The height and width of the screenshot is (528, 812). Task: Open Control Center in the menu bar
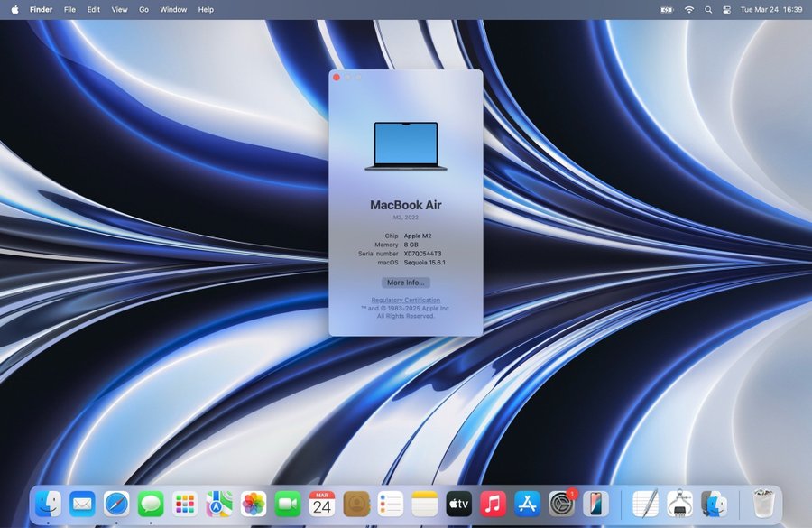tap(726, 9)
